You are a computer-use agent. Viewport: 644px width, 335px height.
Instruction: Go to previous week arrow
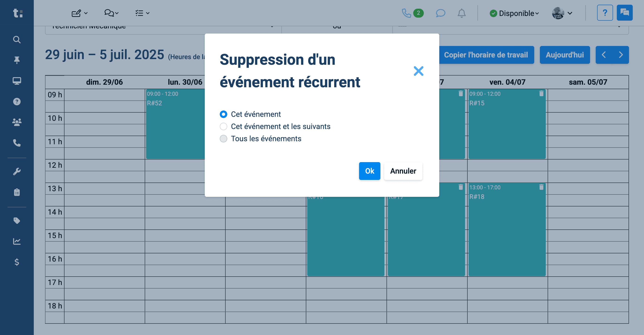604,55
